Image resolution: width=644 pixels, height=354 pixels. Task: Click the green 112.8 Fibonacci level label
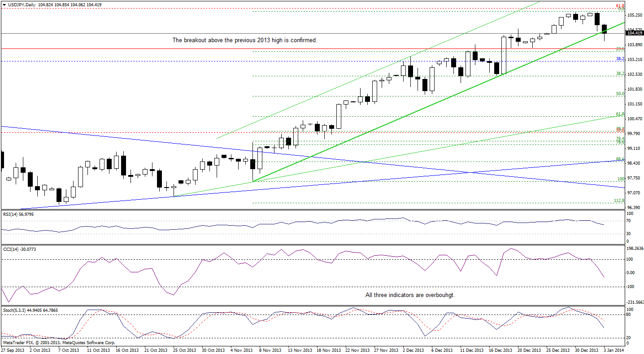(x=619, y=201)
